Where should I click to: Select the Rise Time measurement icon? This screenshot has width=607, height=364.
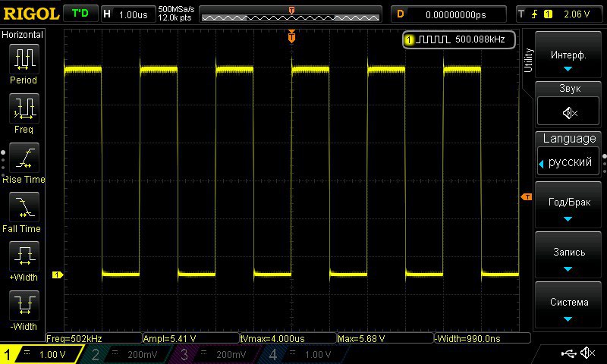pyautogui.click(x=24, y=158)
